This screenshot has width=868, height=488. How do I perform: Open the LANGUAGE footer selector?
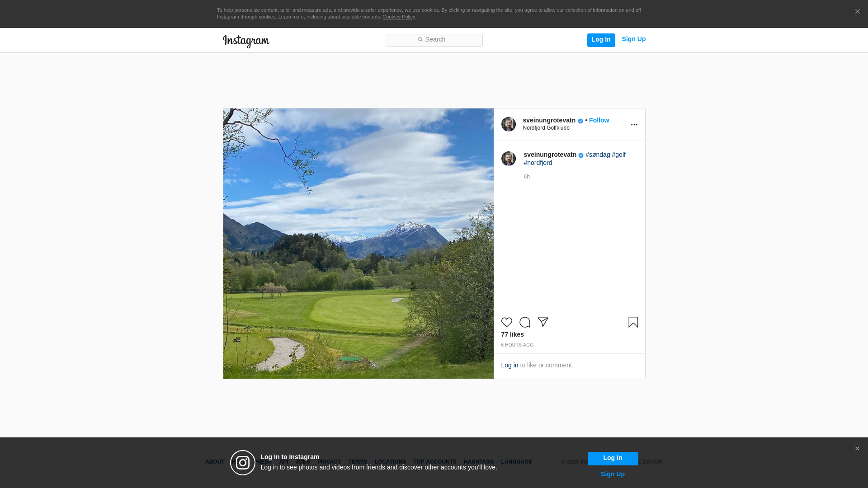[516, 462]
